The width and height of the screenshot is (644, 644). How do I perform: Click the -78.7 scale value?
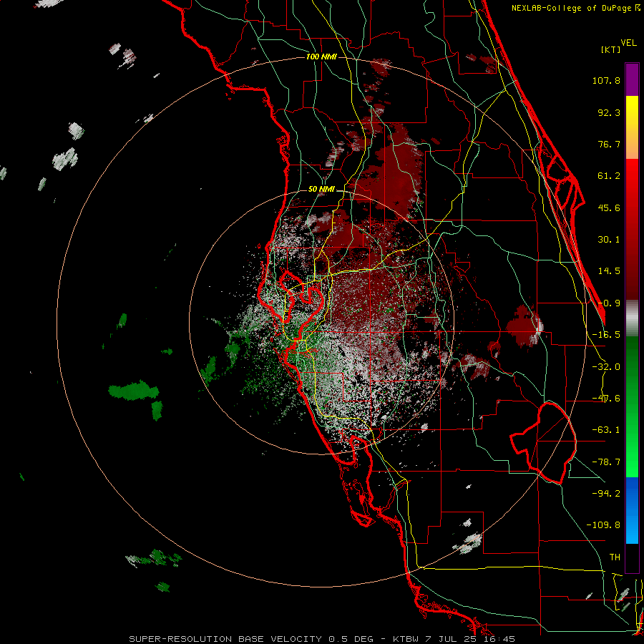[x=606, y=462]
